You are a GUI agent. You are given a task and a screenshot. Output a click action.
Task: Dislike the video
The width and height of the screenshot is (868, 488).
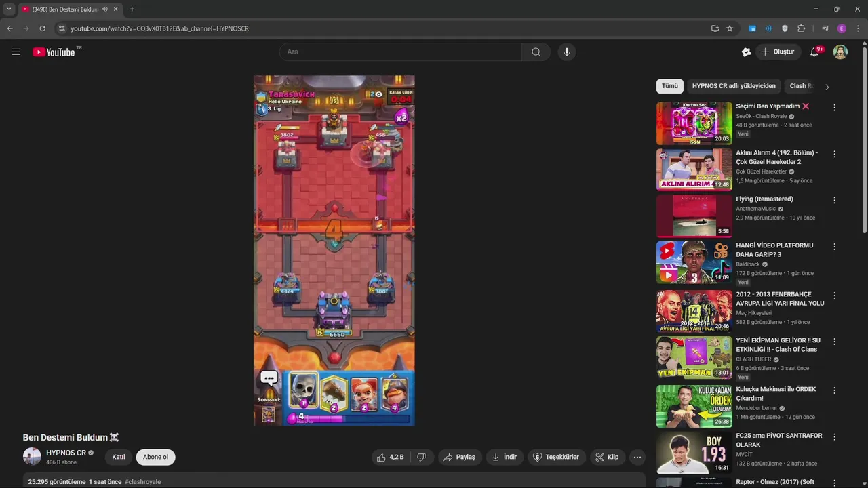[x=421, y=457]
